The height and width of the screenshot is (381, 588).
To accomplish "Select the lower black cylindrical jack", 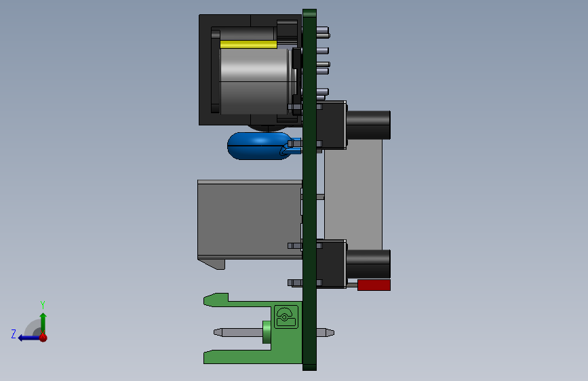I will (368, 264).
